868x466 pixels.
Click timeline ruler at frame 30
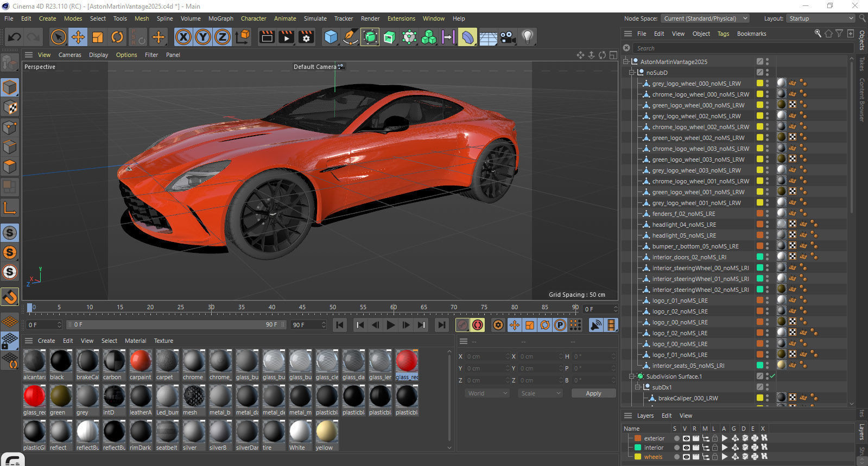(211, 308)
